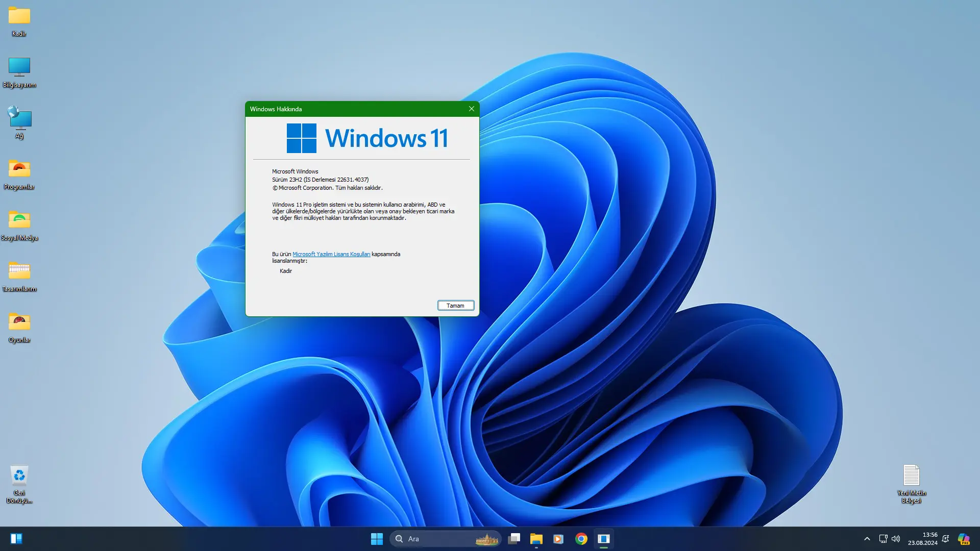Open the Programlar folder icon
Image resolution: width=980 pixels, height=551 pixels.
point(19,174)
